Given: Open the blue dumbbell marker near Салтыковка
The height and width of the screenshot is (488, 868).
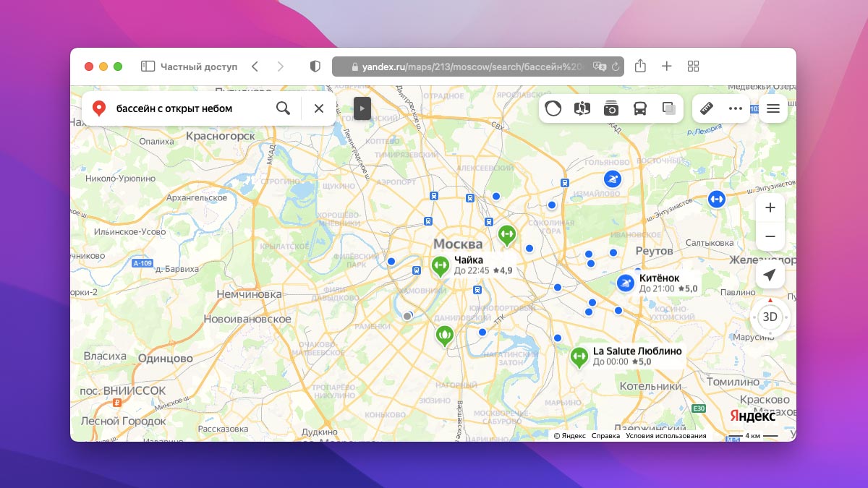Looking at the screenshot, I should coord(716,199).
